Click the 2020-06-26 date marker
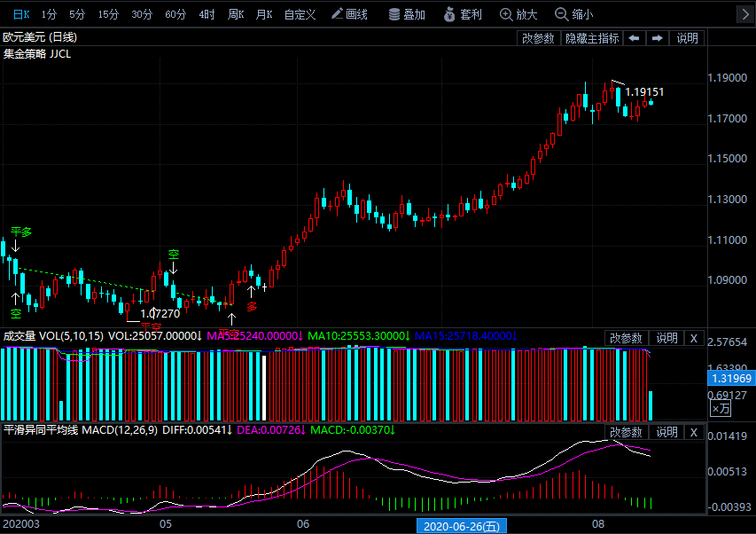756x534 pixels. pos(461,526)
